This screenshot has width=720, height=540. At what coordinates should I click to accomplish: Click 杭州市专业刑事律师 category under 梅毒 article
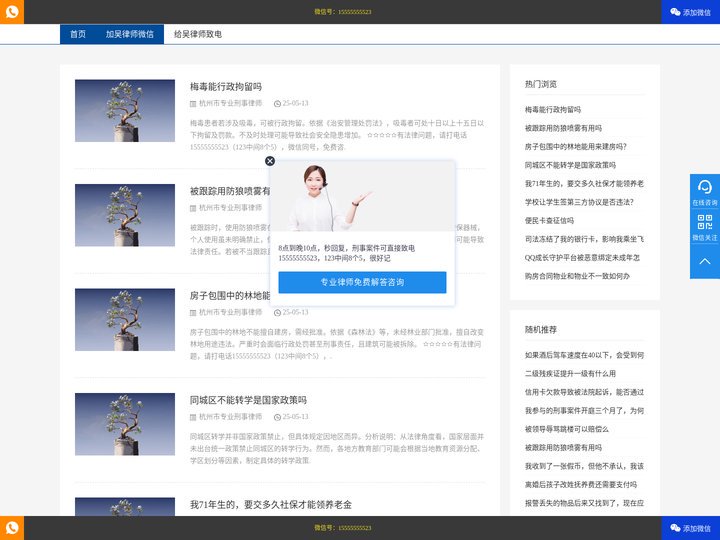[230, 103]
